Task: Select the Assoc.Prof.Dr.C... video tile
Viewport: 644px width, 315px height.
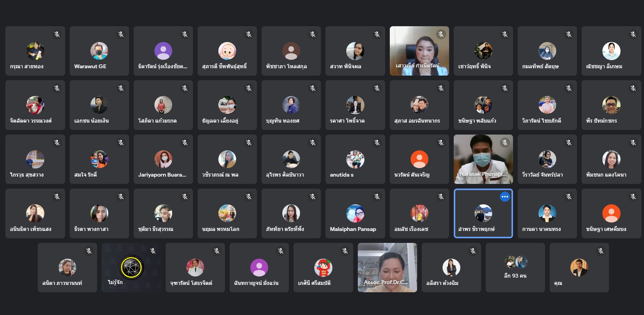Action: click(x=387, y=268)
